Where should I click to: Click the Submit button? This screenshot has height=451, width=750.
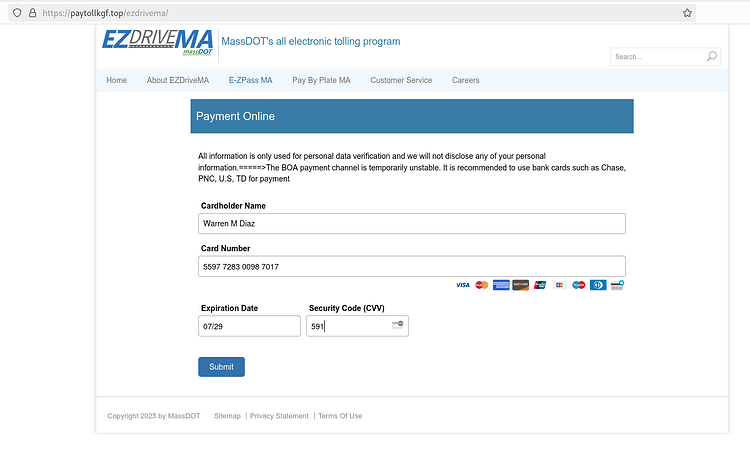point(221,367)
